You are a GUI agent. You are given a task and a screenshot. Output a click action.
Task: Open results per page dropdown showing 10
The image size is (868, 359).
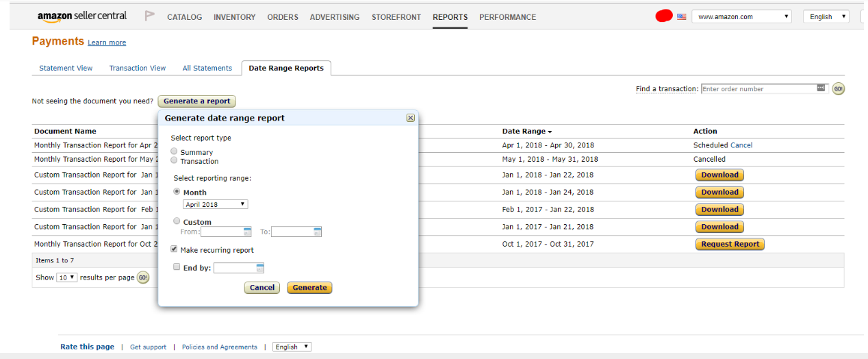[66, 277]
